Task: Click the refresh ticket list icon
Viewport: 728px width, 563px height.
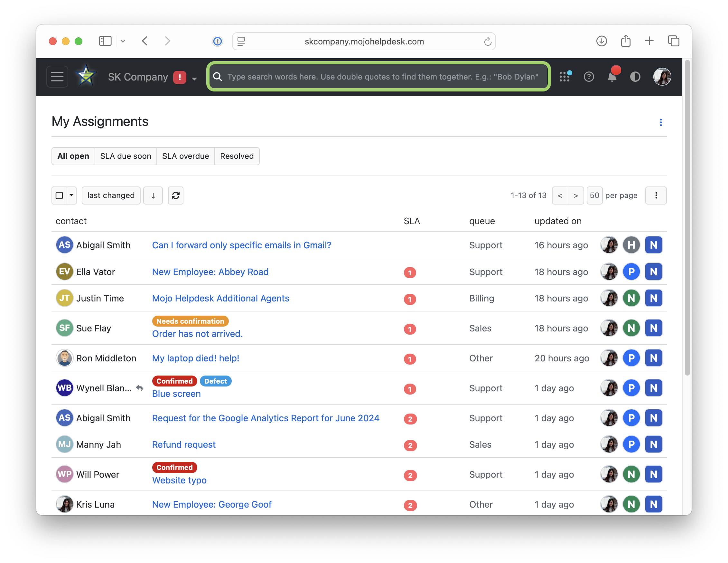Action: [176, 196]
